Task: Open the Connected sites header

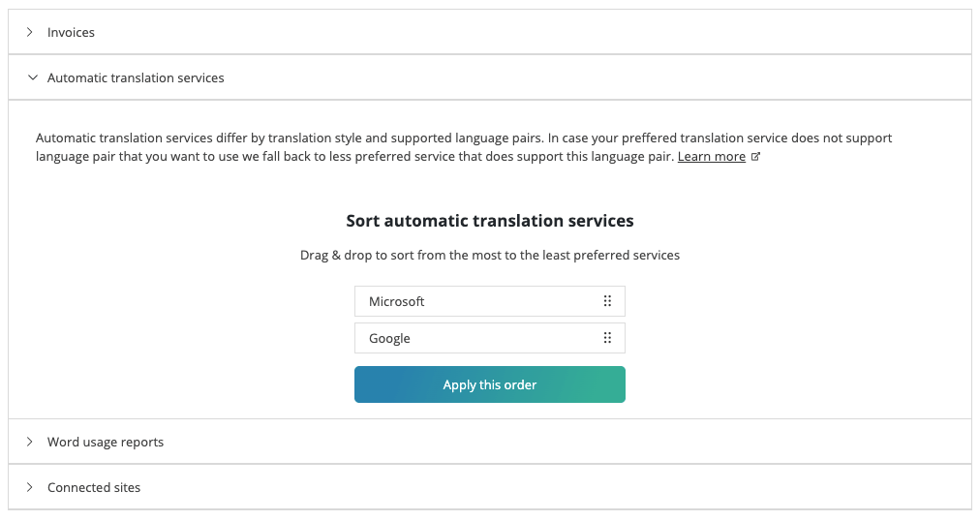Action: 489,487
